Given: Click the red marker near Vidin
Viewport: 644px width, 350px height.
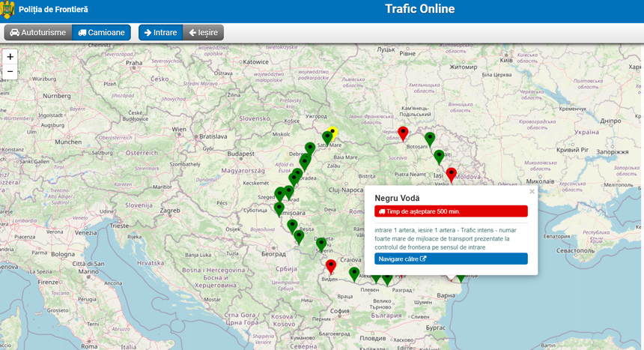Looking at the screenshot, I should click(x=330, y=266).
